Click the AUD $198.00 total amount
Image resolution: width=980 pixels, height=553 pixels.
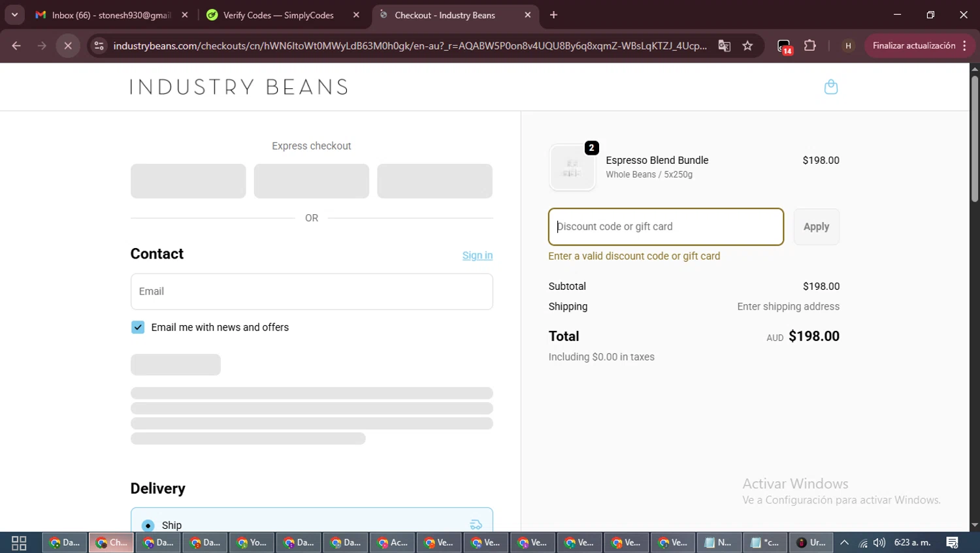803,336
